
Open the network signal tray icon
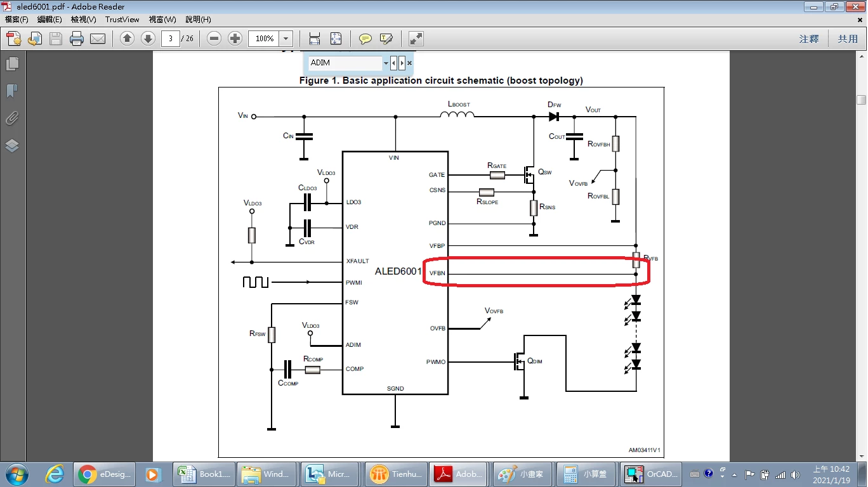(780, 474)
